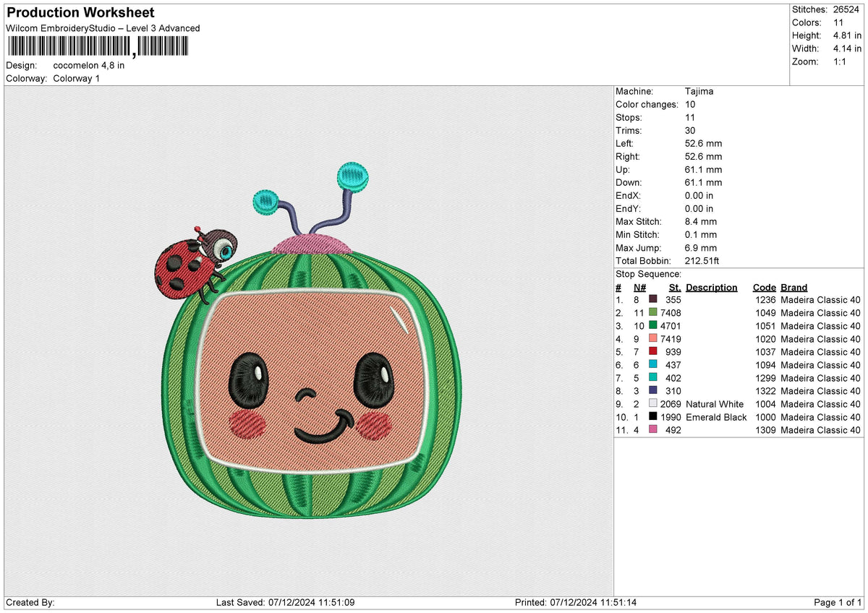Click 'Madeira Classic 40' in stop 1 row
The width and height of the screenshot is (868, 613).
coord(821,299)
